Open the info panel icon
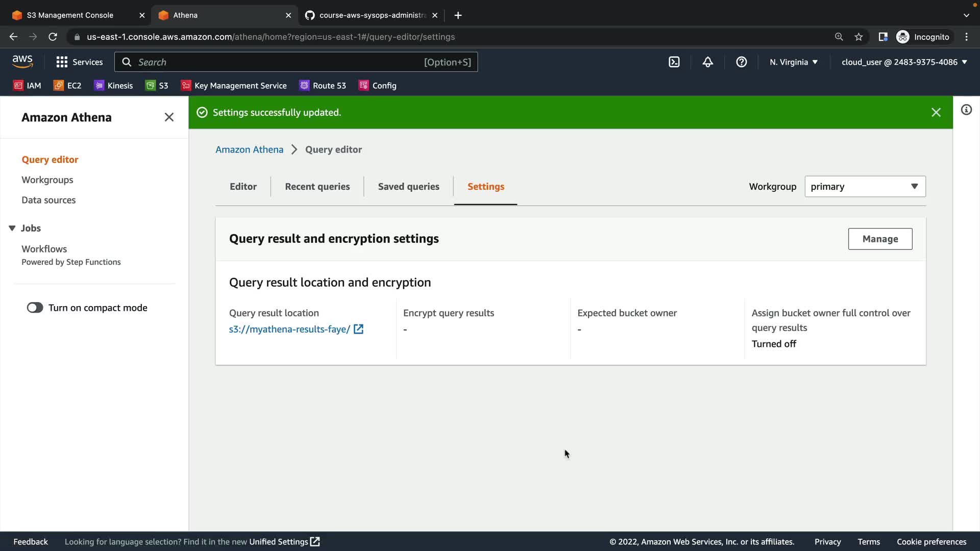Viewport: 980px width, 551px height. 966,110
